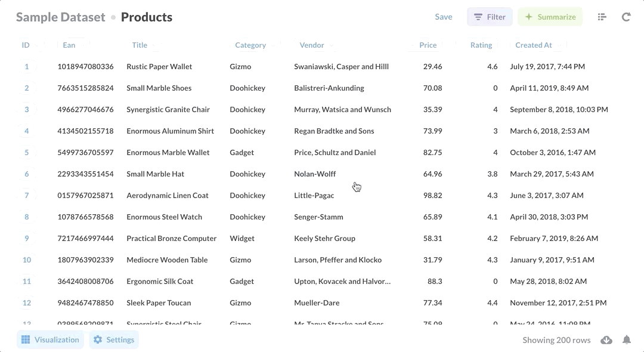644x352 pixels.
Task: Open the Title column header menu
Action: point(140,45)
